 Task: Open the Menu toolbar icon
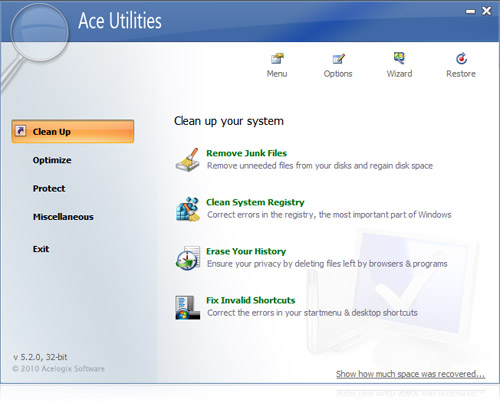click(x=277, y=59)
